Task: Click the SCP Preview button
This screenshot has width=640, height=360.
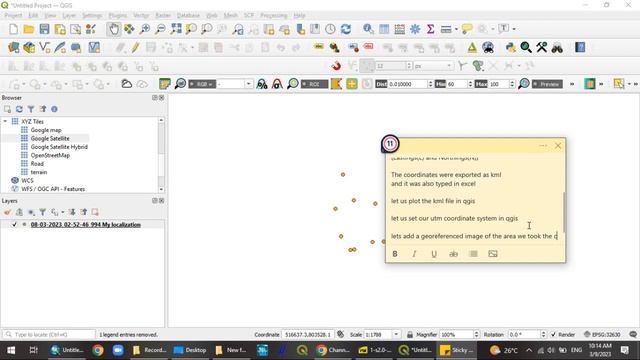Action: 547,84
